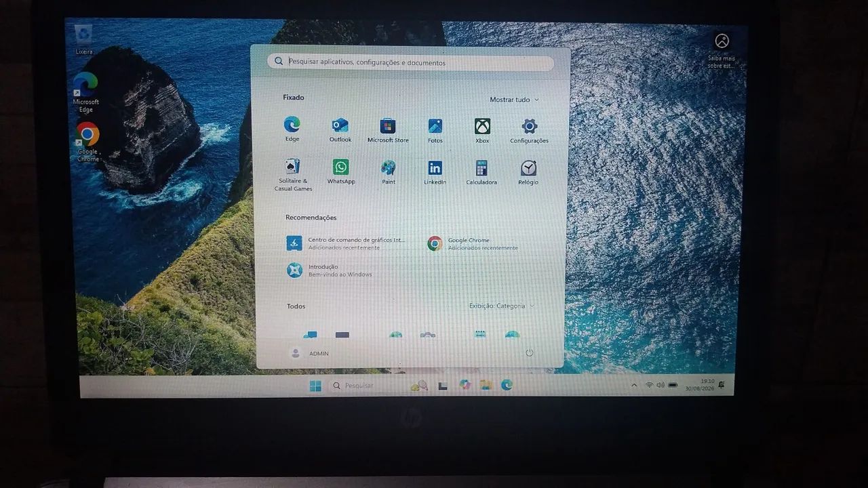Open the Fotos app
This screenshot has width=868, height=488.
click(x=435, y=130)
